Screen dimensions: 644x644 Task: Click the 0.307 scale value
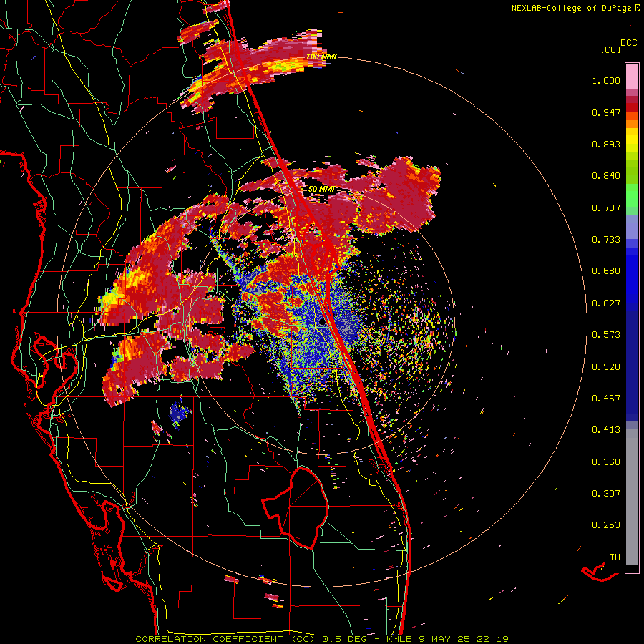click(606, 494)
